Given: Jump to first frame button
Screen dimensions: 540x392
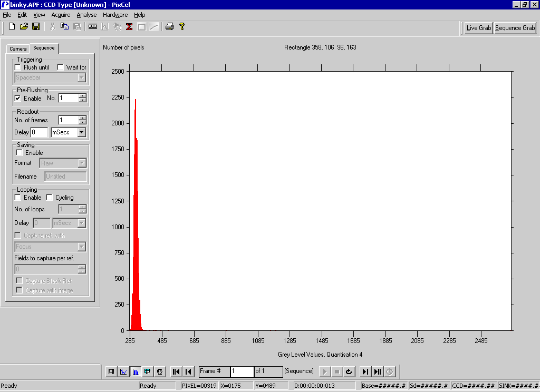Looking at the screenshot, I should [176, 371].
